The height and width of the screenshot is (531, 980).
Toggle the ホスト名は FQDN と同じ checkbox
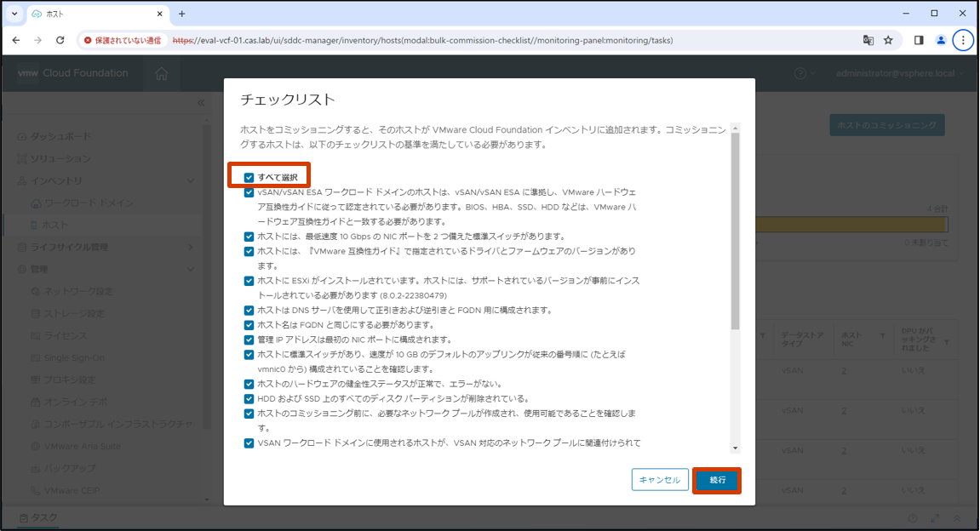(249, 325)
